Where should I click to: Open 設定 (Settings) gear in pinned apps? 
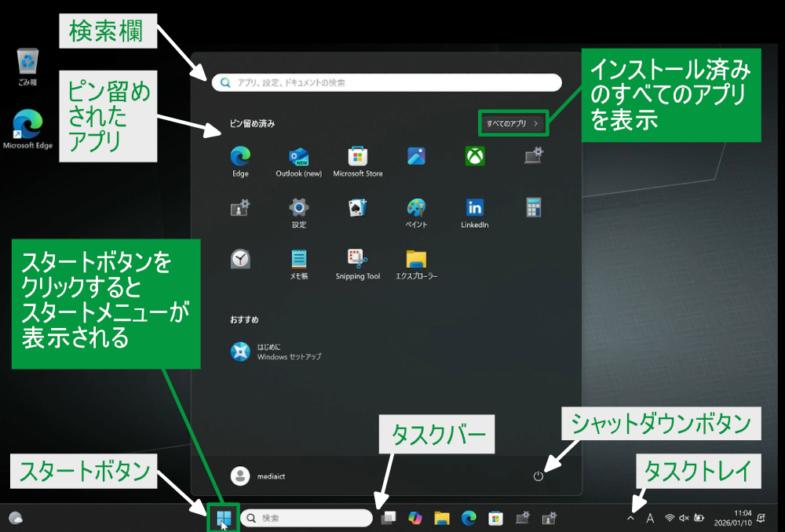pos(298,208)
